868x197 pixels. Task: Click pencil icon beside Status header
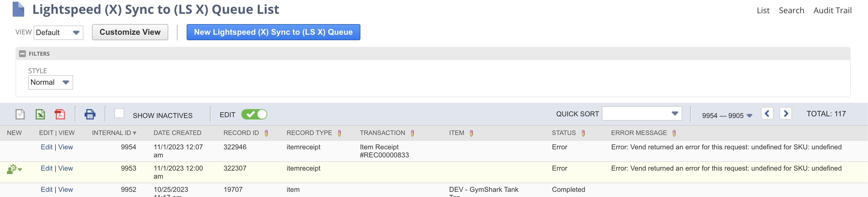583,133
